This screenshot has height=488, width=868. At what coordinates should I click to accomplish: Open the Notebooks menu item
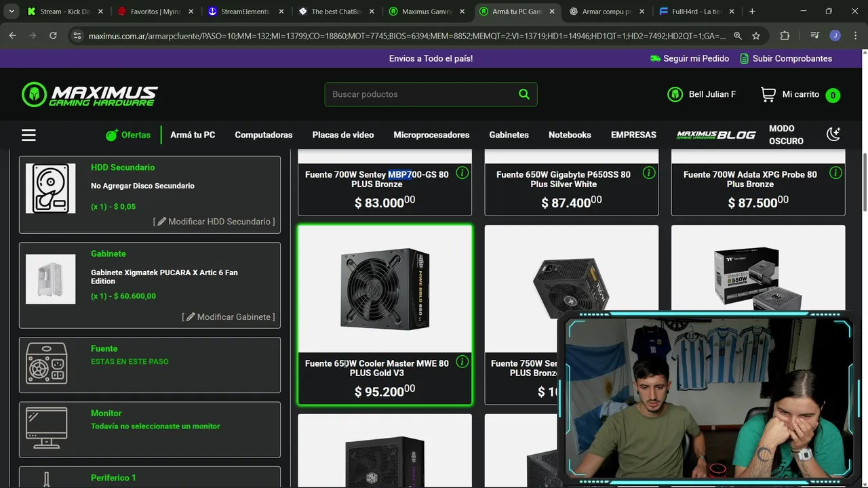570,135
